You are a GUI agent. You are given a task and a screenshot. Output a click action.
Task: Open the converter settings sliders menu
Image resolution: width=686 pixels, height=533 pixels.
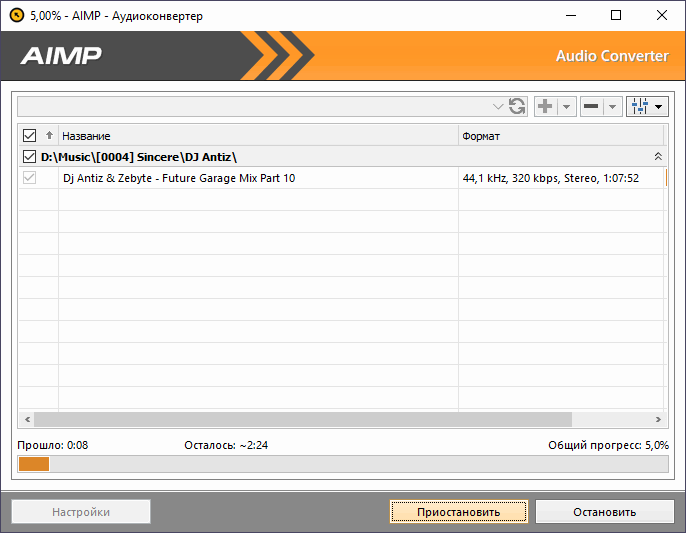[647, 106]
